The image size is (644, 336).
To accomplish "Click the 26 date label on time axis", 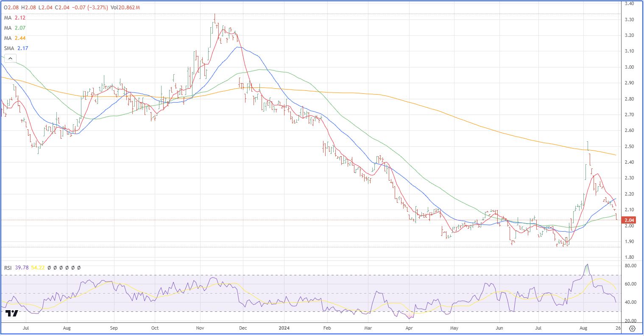I will 617,328.
